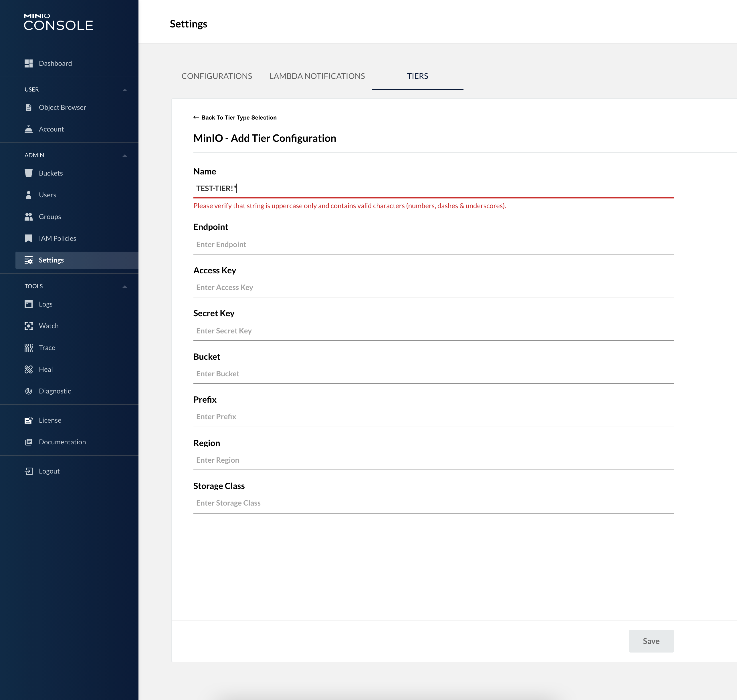Click the IAM Policies bookmark icon
Image resolution: width=737 pixels, height=700 pixels.
point(29,238)
